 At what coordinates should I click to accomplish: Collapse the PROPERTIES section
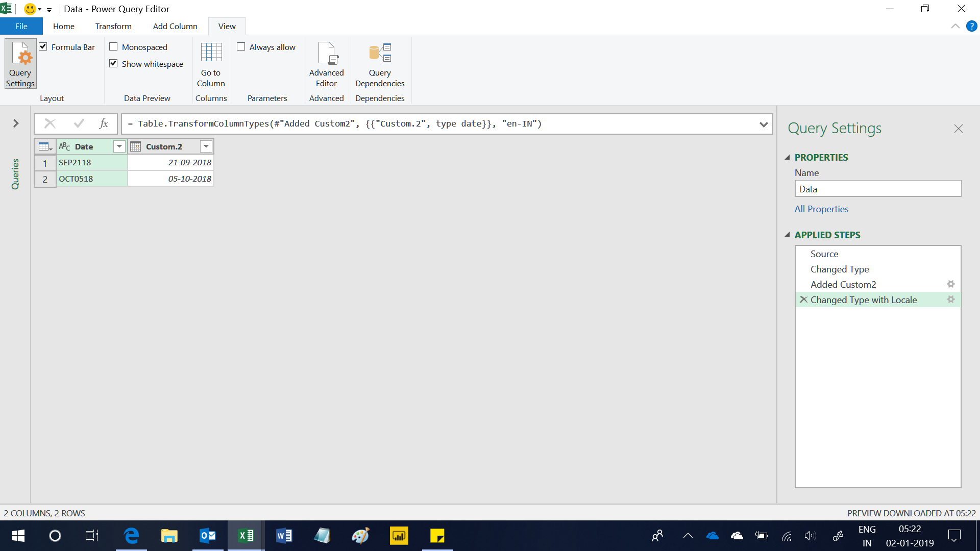[787, 158]
